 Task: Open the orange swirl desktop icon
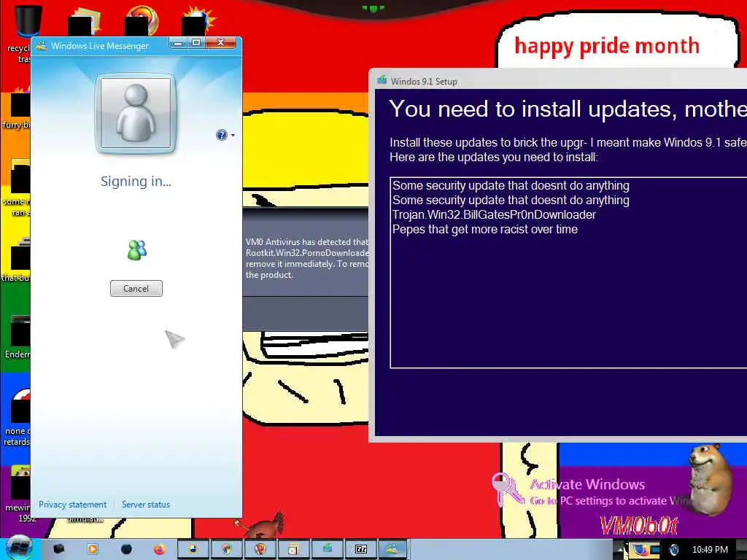point(142,21)
